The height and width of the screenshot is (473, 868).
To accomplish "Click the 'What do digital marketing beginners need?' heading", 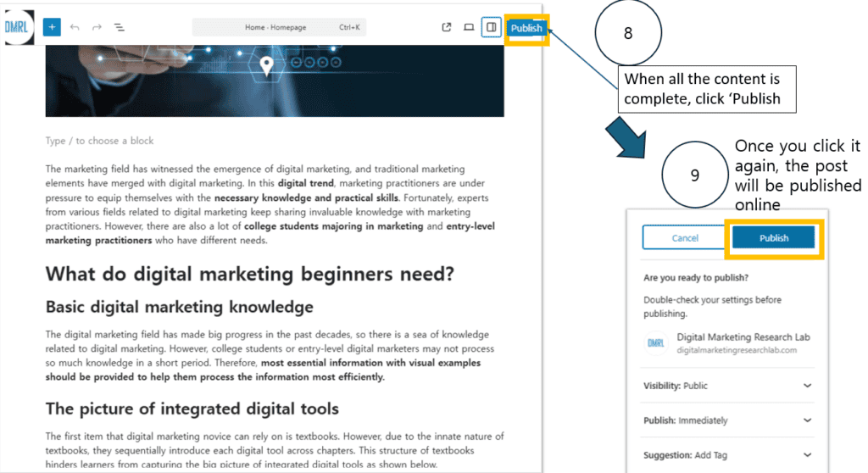I will click(x=250, y=274).
